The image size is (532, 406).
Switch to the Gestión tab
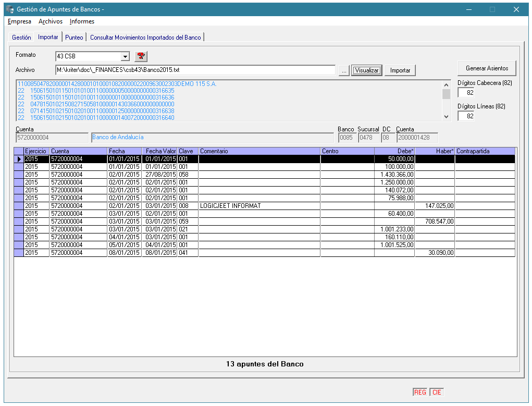(21, 38)
